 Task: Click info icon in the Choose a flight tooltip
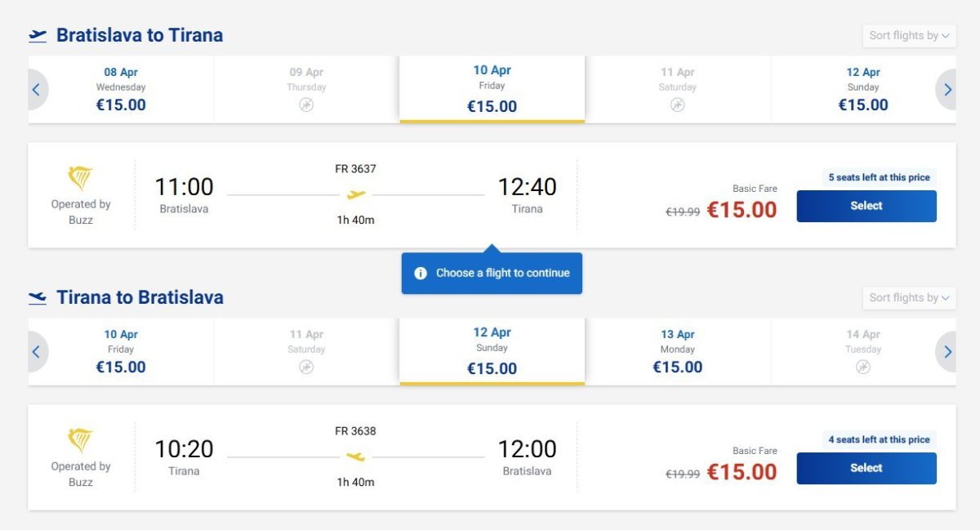click(x=421, y=274)
